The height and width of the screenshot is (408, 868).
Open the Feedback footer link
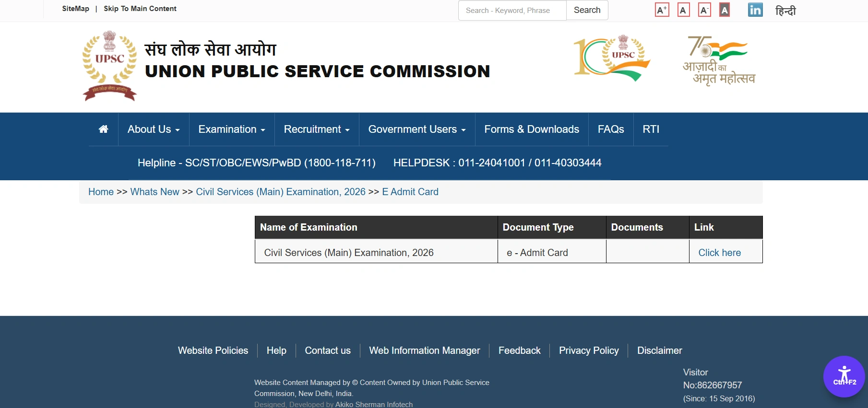pyautogui.click(x=520, y=350)
